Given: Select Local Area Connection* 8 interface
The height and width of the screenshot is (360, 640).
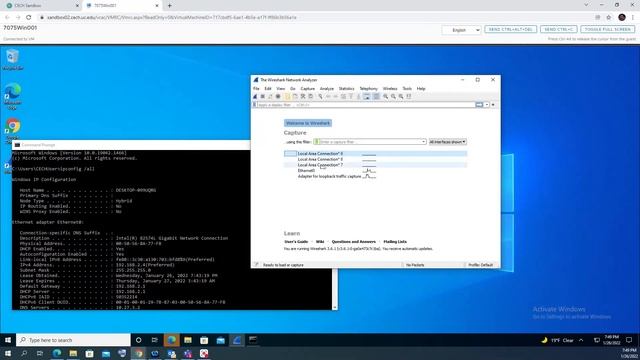Looking at the screenshot, I should 376,159.
